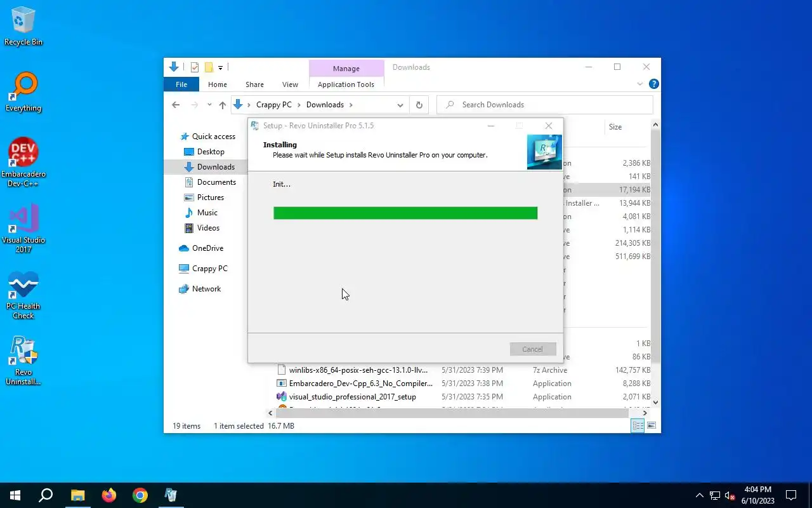Open the Recycle Bin desktop icon
The width and height of the screenshot is (812, 508).
[x=23, y=27]
